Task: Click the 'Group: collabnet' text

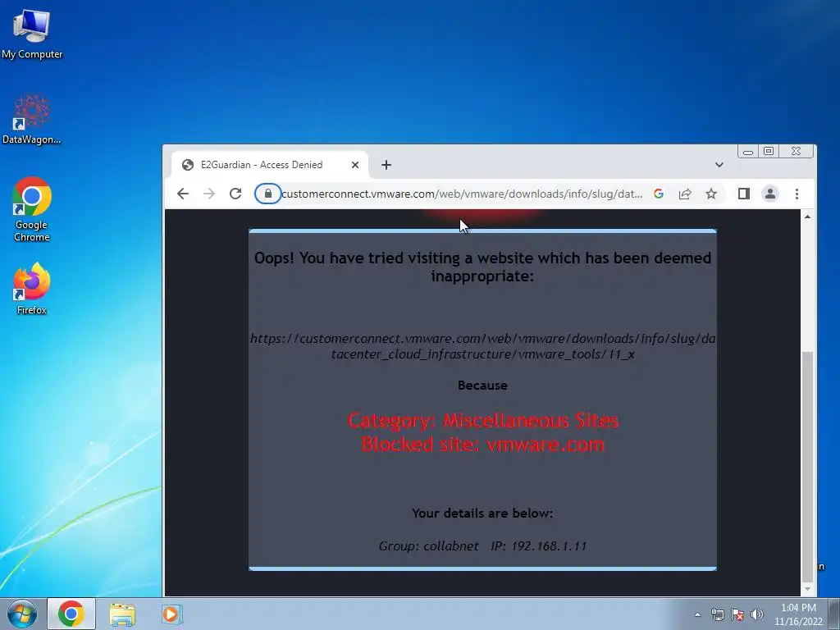Action: [428, 546]
